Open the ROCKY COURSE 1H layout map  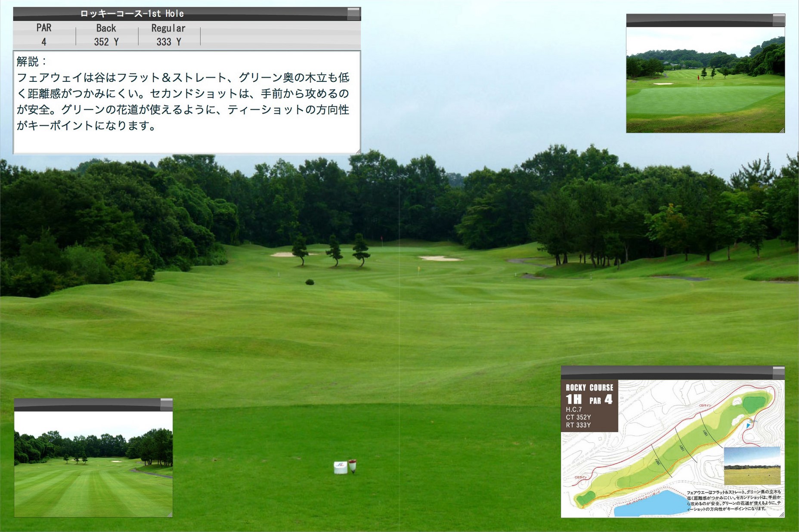pos(673,448)
